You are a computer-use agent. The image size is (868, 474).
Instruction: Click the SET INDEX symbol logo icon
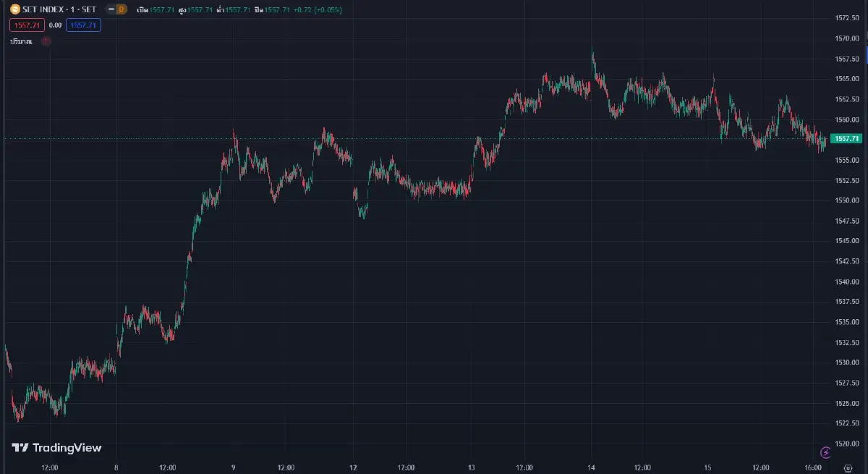click(15, 10)
